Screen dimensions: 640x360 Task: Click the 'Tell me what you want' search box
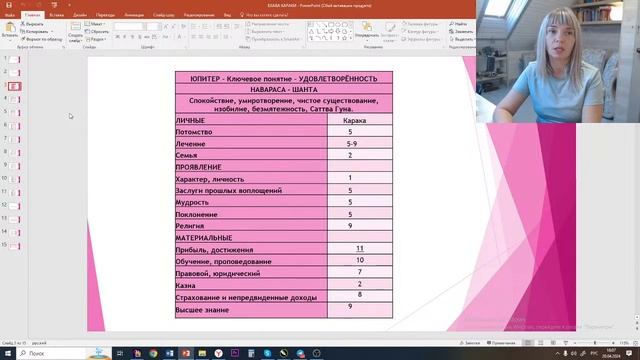point(264,15)
